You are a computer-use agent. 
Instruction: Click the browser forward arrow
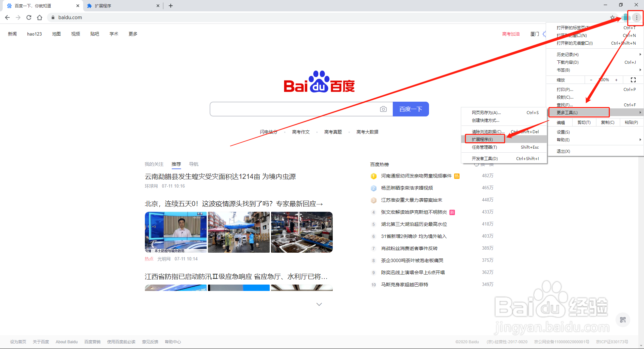point(18,17)
